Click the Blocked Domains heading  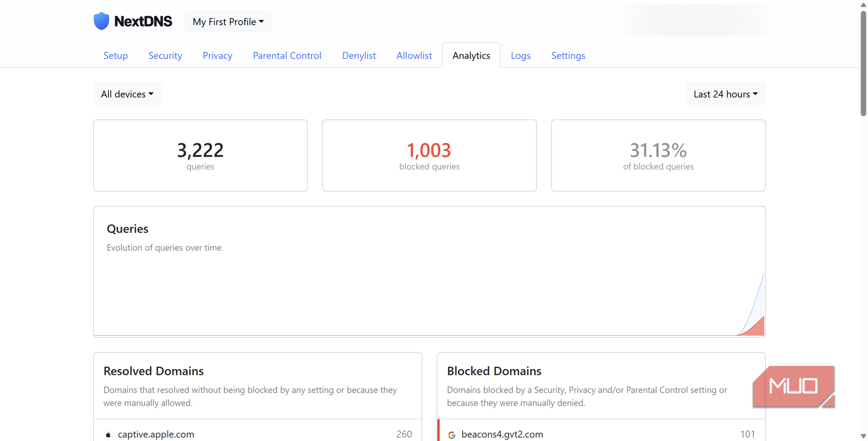pos(494,371)
